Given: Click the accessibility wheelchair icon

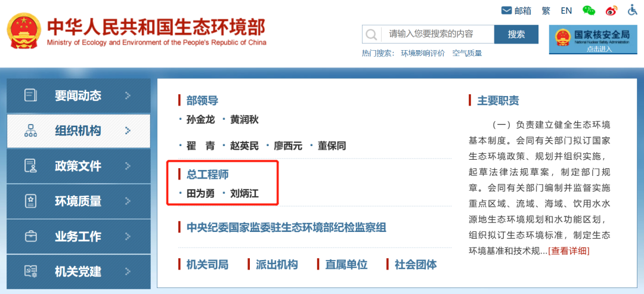Looking at the screenshot, I should tap(633, 10).
